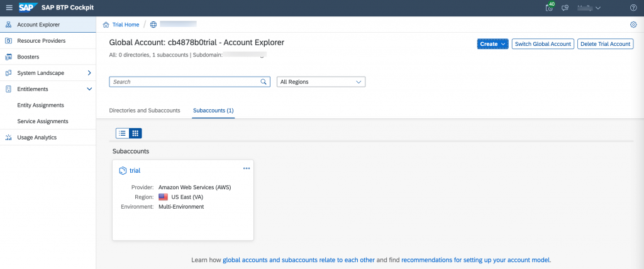Expand the System Landscape chevron
The height and width of the screenshot is (269, 644).
click(89, 73)
